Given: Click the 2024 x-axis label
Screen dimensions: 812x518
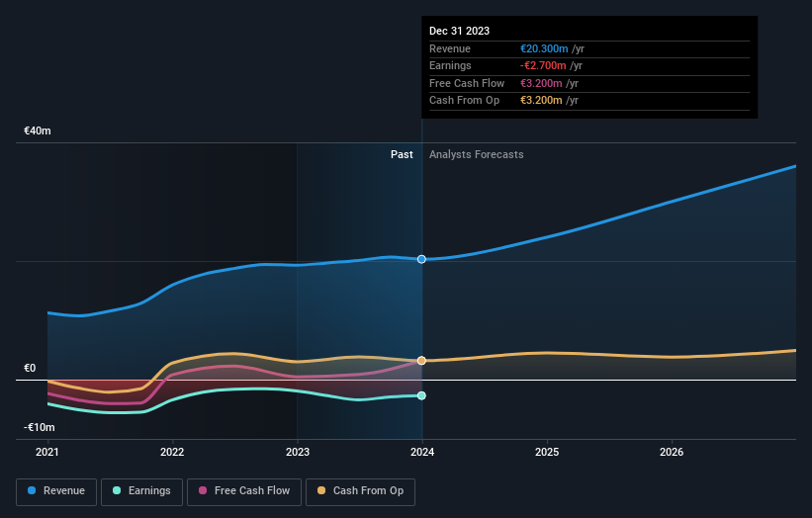Looking at the screenshot, I should [422, 453].
